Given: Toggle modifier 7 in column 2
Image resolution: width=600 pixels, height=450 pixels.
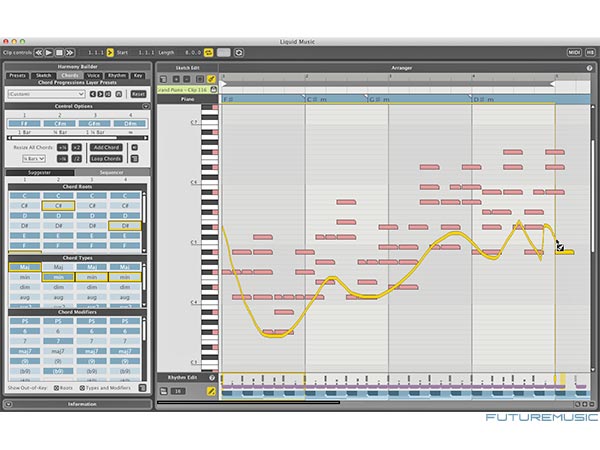Looking at the screenshot, I should pyautogui.click(x=58, y=341).
